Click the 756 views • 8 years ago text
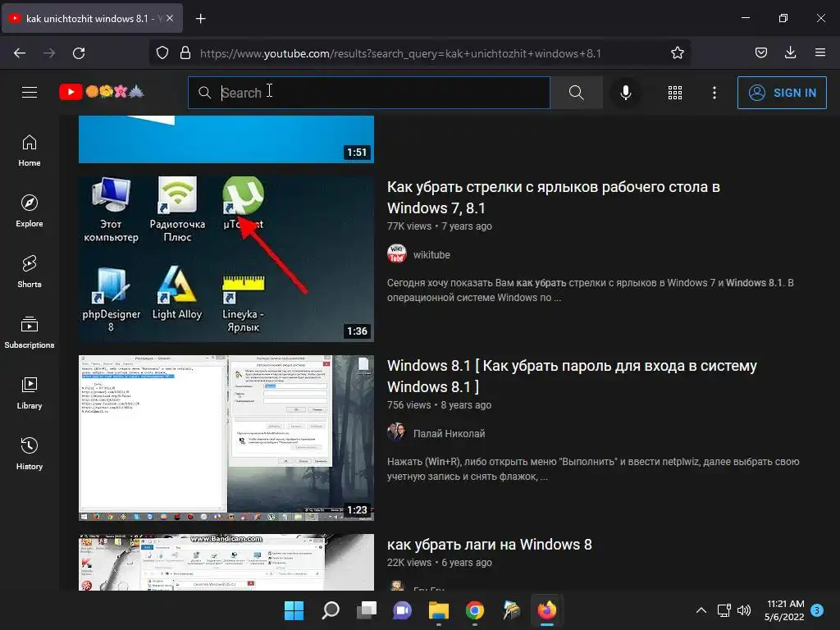Image resolution: width=840 pixels, height=630 pixels. (x=440, y=405)
